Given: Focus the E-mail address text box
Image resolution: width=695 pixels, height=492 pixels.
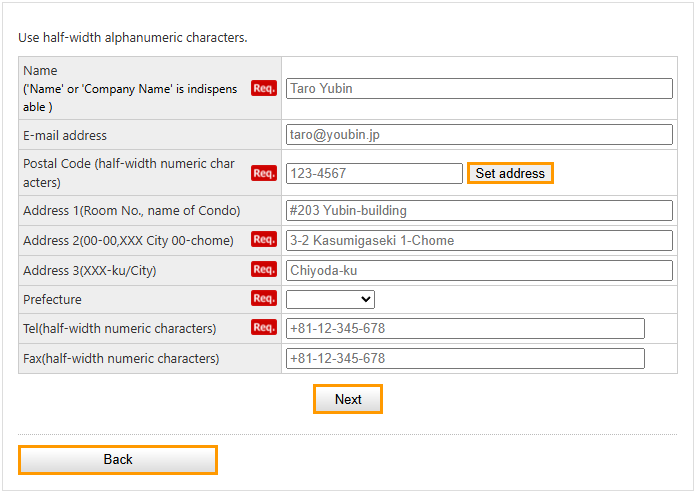Looking at the screenshot, I should tap(479, 135).
